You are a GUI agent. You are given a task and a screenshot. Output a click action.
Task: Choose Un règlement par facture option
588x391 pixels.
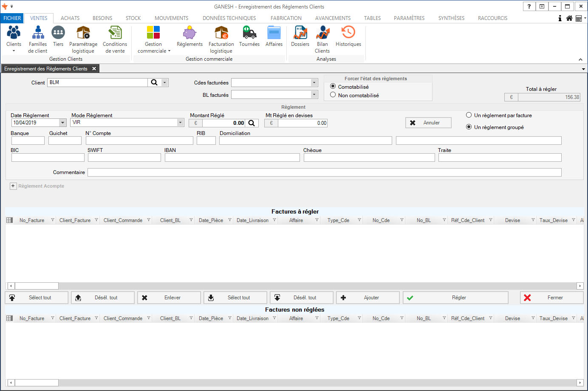469,115
